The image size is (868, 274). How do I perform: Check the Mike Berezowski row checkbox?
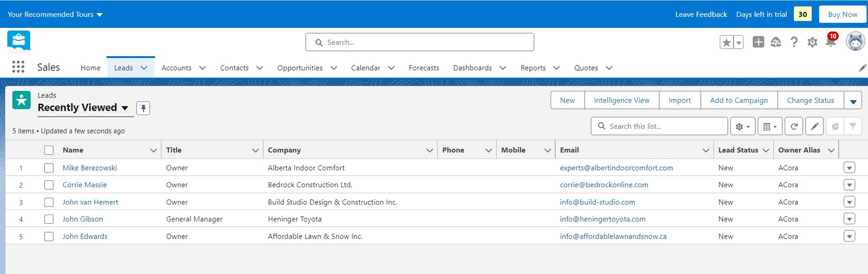[49, 168]
